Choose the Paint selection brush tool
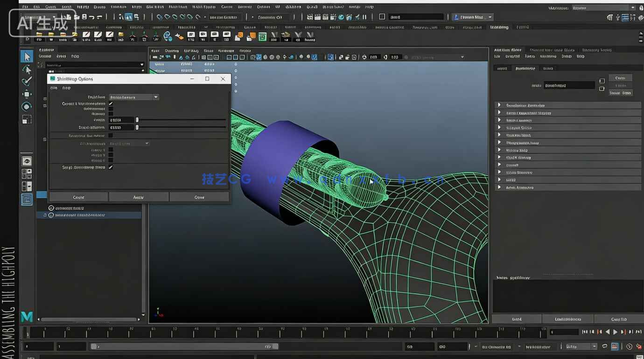 click(x=27, y=82)
